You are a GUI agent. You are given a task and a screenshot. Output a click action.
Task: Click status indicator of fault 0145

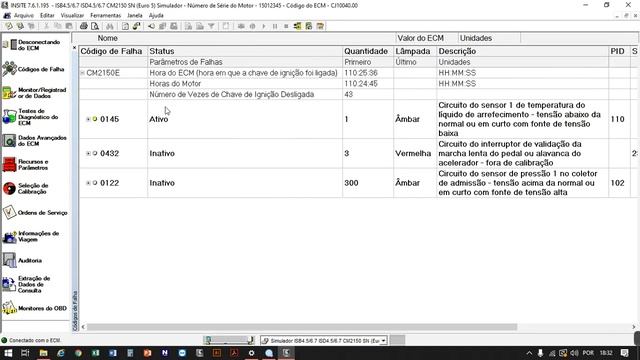pyautogui.click(x=95, y=119)
